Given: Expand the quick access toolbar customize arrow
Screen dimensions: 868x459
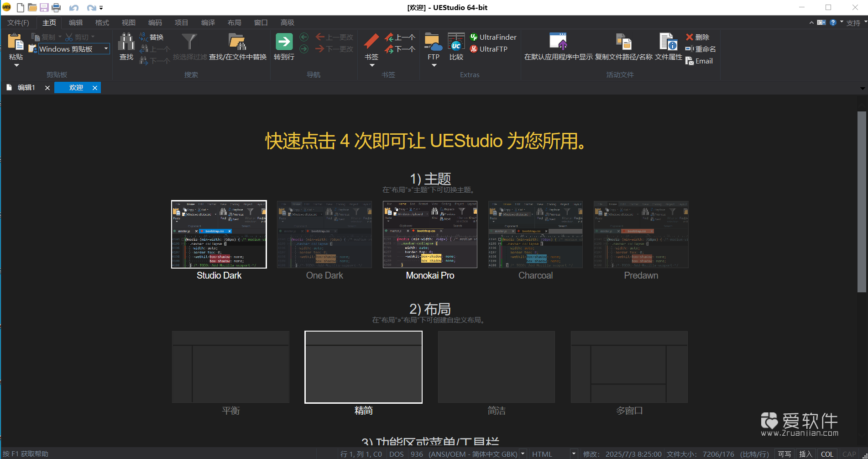Looking at the screenshot, I should click(101, 8).
